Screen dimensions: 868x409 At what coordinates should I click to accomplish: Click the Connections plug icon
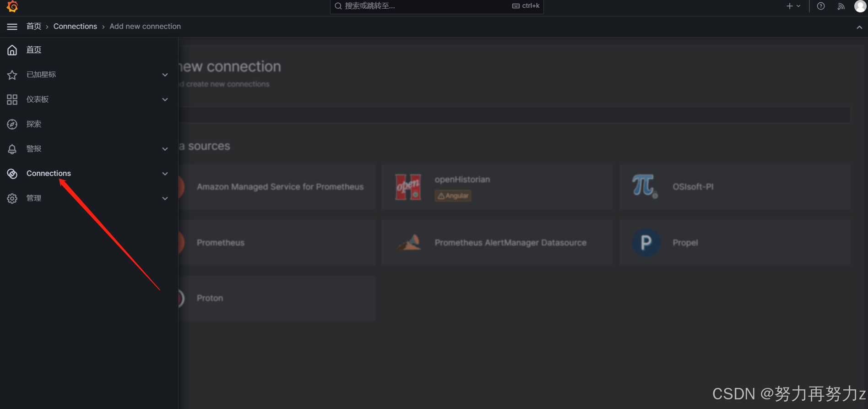click(12, 174)
